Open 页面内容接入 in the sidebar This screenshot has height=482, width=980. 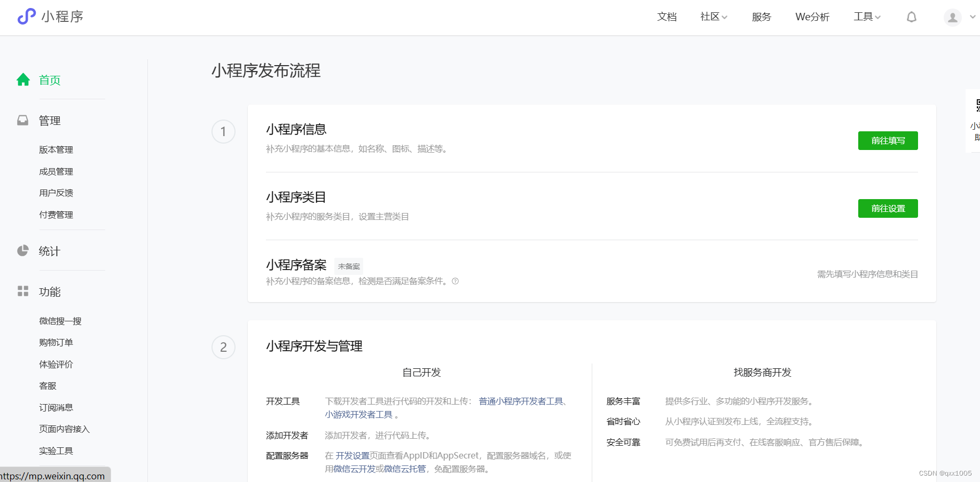pyautogui.click(x=64, y=429)
